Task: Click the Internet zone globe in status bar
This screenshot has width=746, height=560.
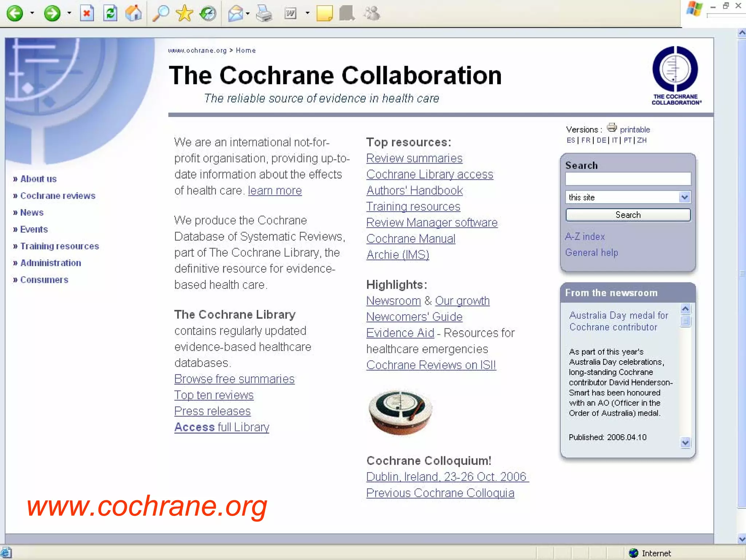Action: coord(634,553)
